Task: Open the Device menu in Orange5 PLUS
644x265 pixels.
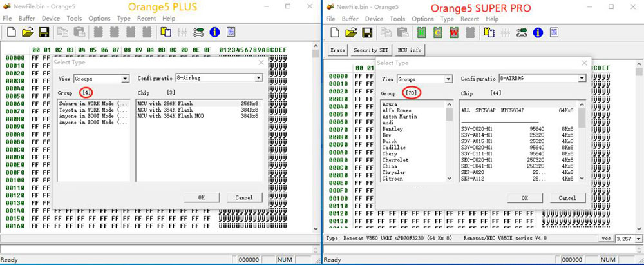Action: 50,19
